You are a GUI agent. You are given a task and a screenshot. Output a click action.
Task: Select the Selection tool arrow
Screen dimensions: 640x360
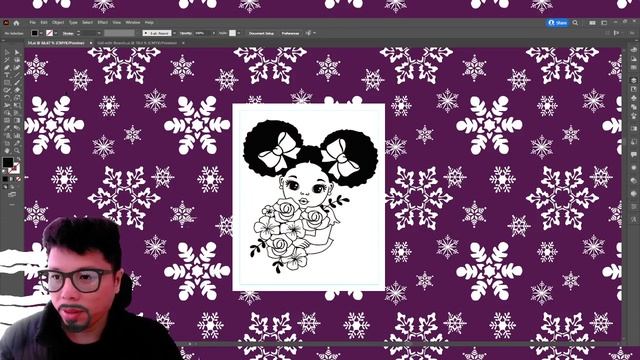[7, 52]
